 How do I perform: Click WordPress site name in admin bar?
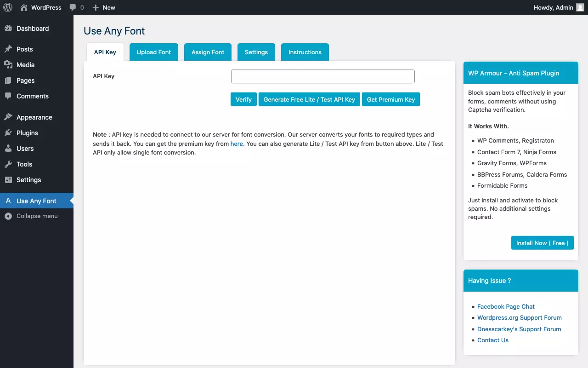point(46,7)
